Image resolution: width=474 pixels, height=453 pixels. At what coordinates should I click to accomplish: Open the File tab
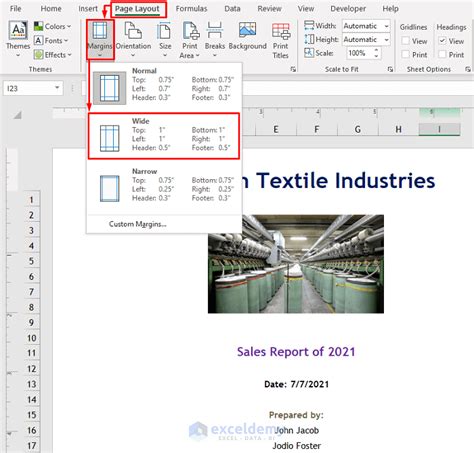[15, 9]
